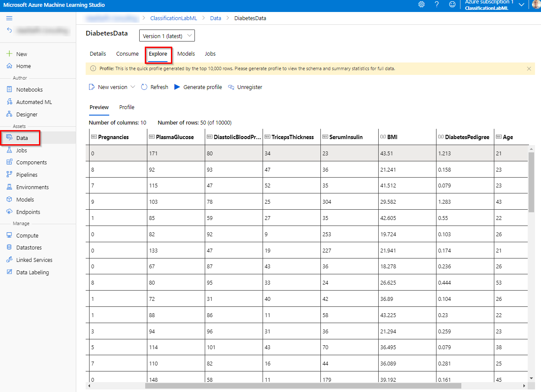This screenshot has width=541, height=392.
Task: Click ClassificationLabML breadcrumb link
Action: point(173,18)
